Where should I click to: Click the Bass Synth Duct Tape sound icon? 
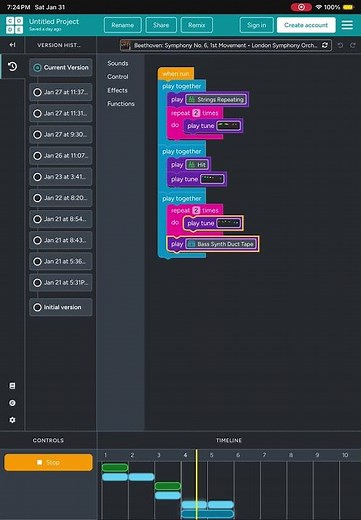point(191,244)
